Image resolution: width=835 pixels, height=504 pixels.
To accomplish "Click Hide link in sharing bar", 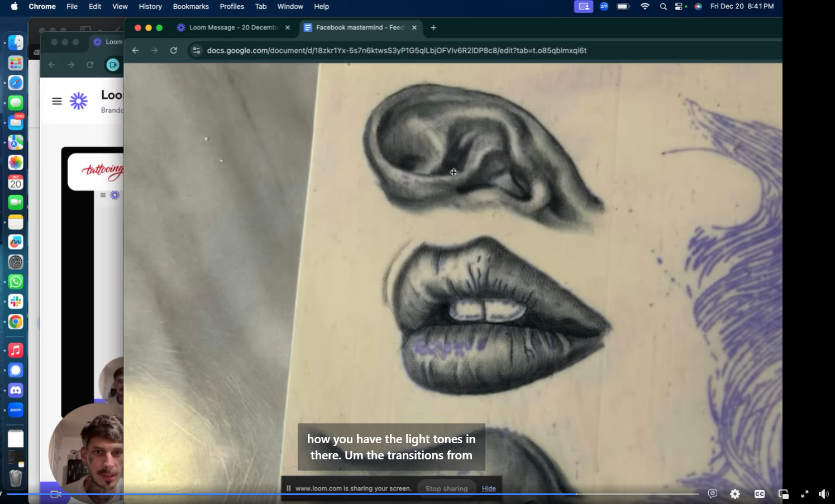I will tap(489, 488).
